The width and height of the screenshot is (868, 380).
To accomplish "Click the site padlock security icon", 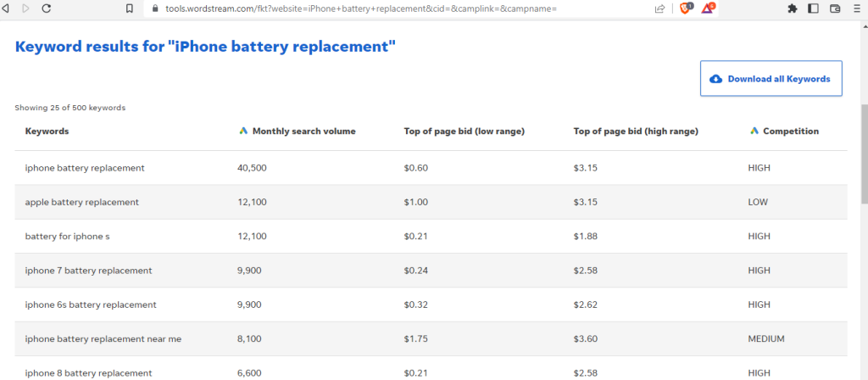I will [154, 8].
